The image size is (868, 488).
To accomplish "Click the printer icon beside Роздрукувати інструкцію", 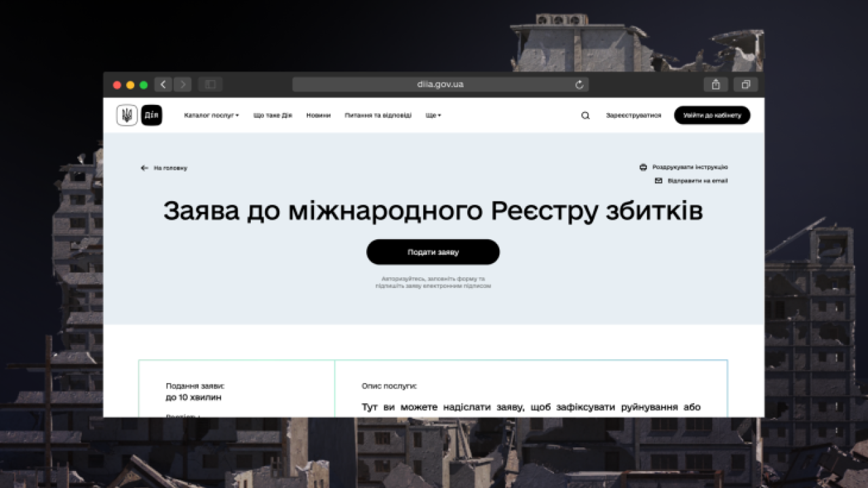I will pos(643,167).
